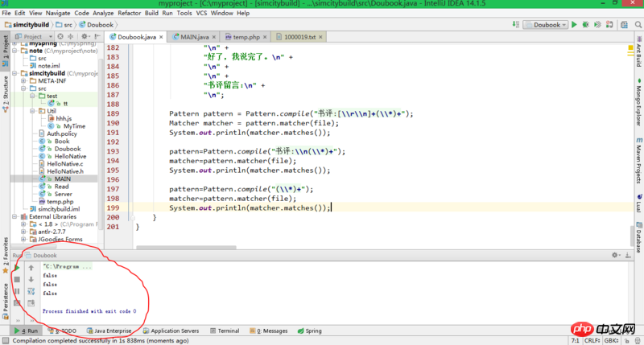Image resolution: width=644 pixels, height=345 pixels.
Task: Close the 1000019.txt tab
Action: pos(320,37)
